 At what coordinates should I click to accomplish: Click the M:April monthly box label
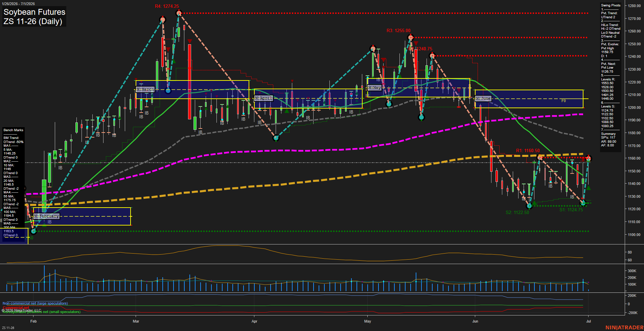point(263,98)
